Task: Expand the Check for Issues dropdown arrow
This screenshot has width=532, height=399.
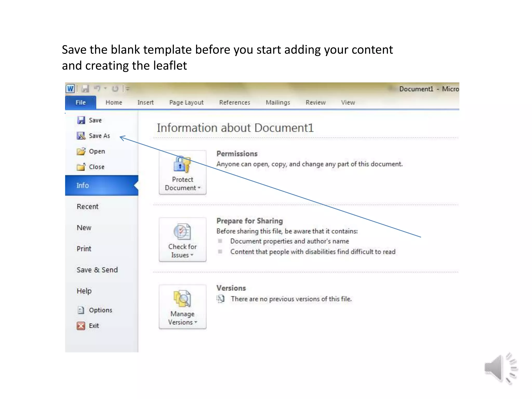Action: coord(192,255)
